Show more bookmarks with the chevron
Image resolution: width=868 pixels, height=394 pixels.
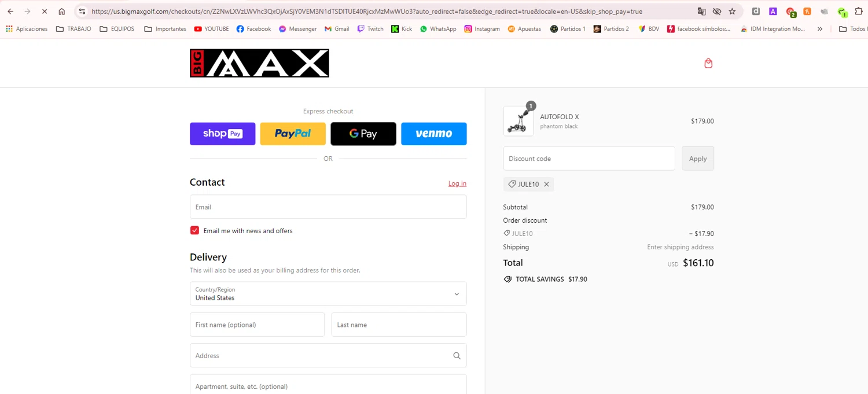[820, 28]
